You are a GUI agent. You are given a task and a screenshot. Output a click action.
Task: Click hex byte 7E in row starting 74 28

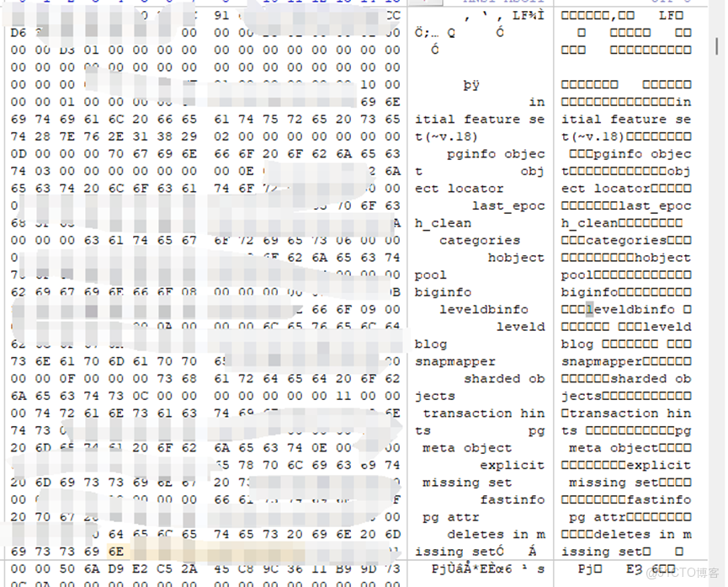point(66,136)
